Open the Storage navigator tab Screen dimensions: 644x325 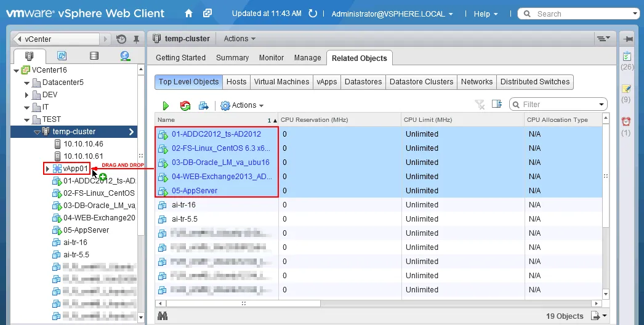94,56
